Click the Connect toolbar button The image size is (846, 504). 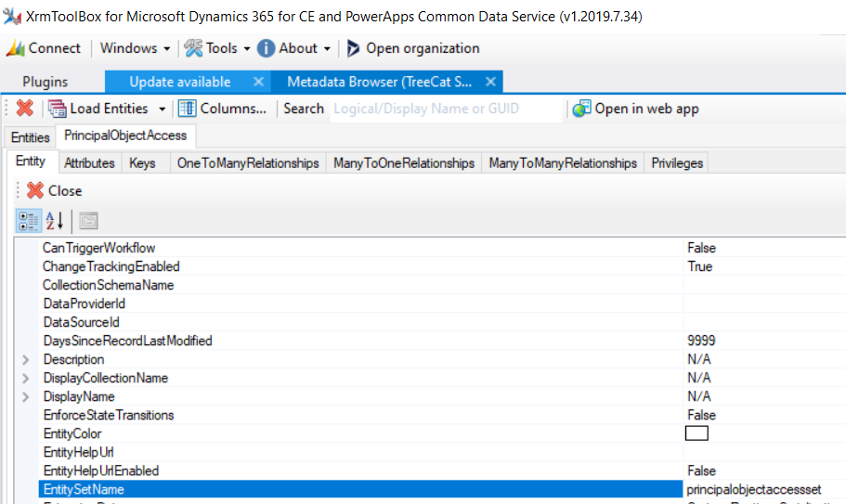pyautogui.click(x=43, y=48)
